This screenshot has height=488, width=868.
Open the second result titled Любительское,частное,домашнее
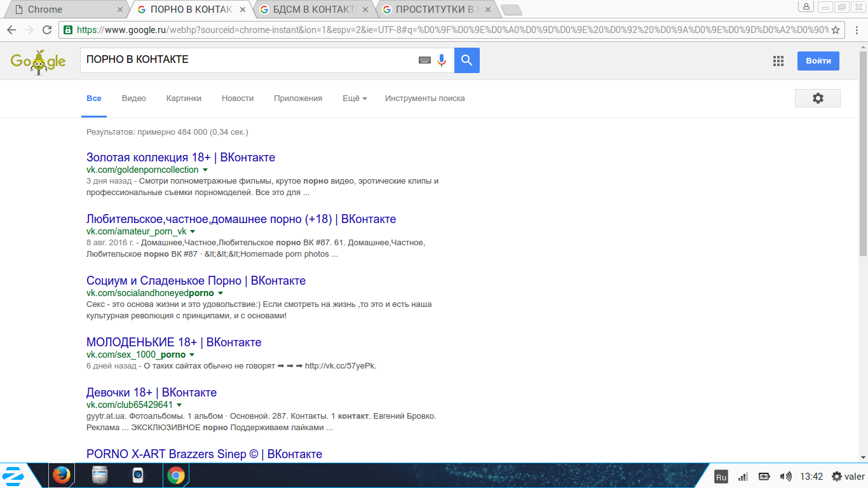click(241, 219)
